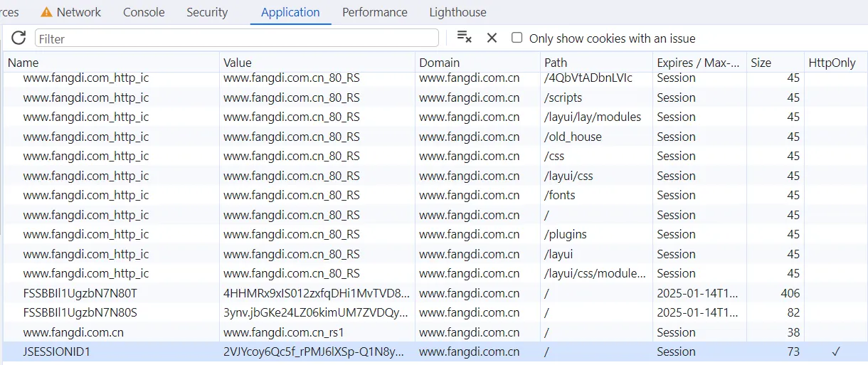Select the Application tab
Screen dimensions: 868x365
[290, 12]
